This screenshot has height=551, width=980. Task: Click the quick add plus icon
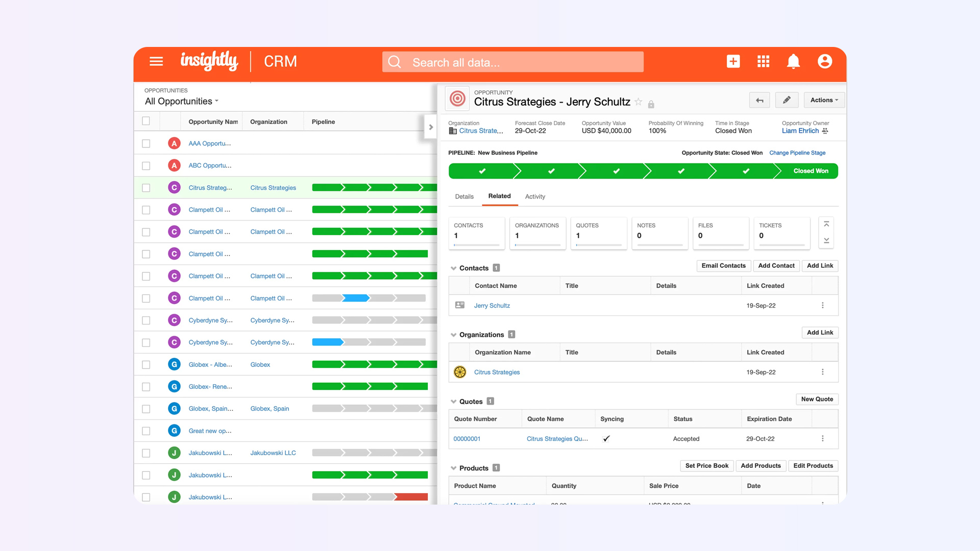point(733,62)
